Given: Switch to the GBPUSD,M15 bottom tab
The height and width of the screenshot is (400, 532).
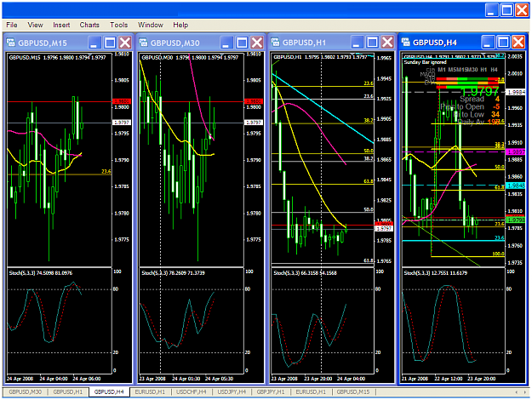Looking at the screenshot, I should [x=353, y=391].
